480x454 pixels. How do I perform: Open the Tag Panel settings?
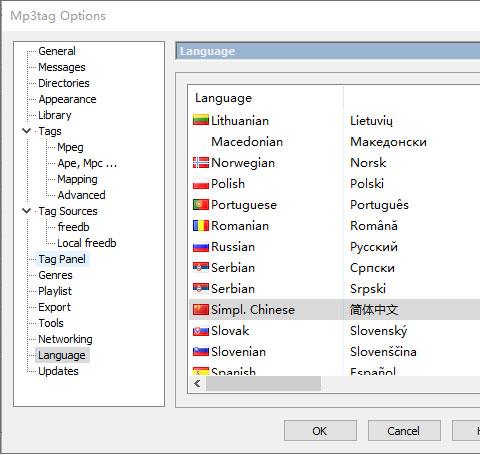point(62,259)
